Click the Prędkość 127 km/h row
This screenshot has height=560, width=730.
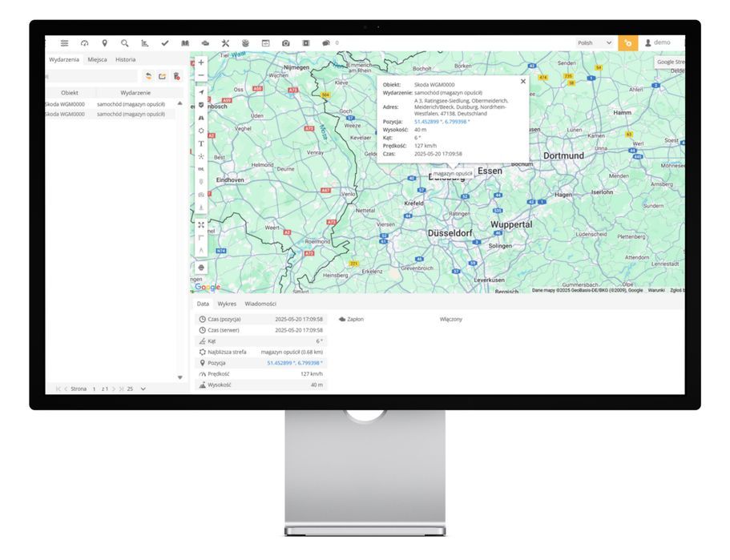click(260, 374)
